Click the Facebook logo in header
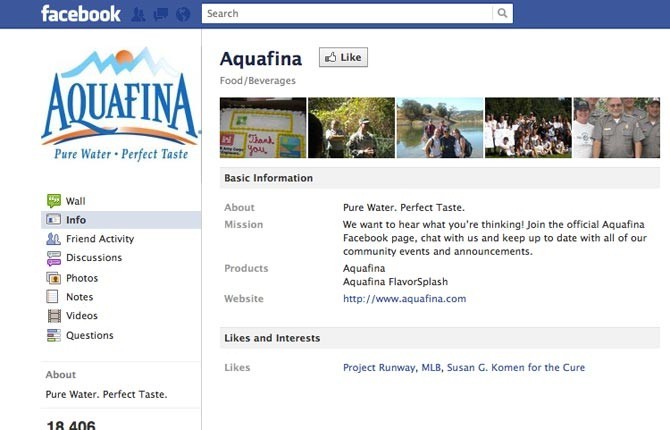The image size is (670, 430). (x=81, y=14)
